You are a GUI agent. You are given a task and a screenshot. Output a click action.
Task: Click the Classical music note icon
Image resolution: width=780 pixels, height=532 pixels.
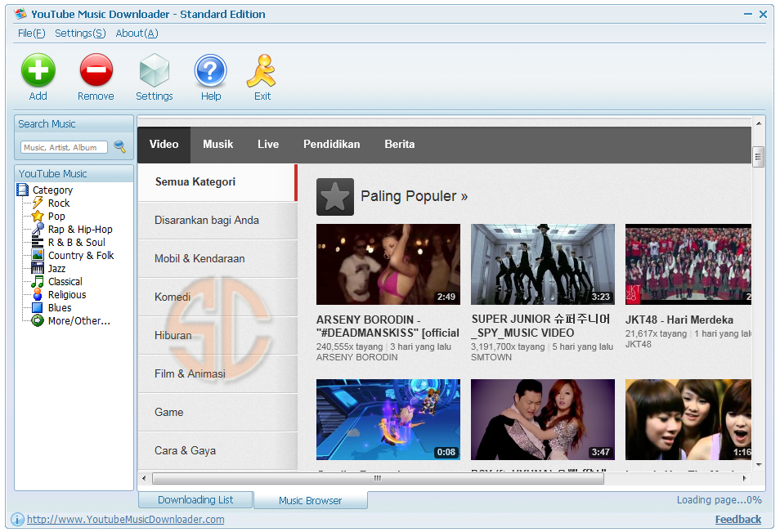pyautogui.click(x=38, y=281)
